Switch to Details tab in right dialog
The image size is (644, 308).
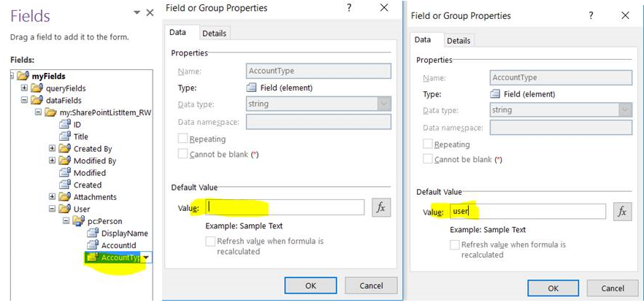459,40
